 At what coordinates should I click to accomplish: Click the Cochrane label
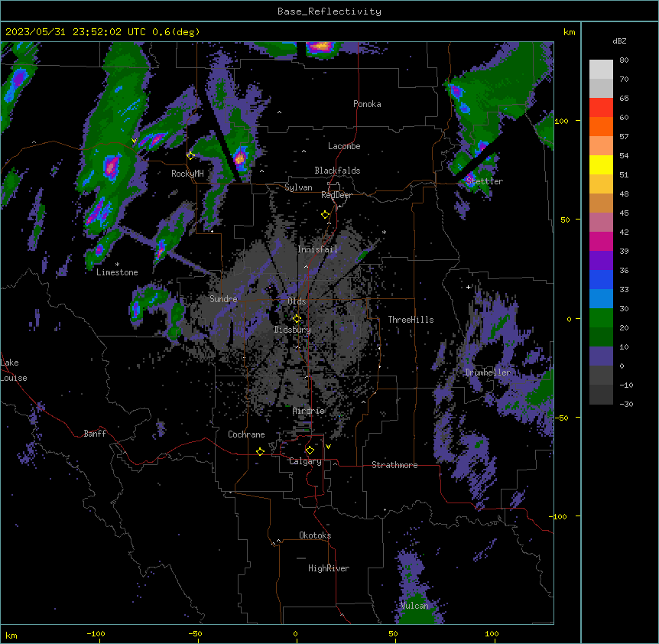pyautogui.click(x=246, y=434)
